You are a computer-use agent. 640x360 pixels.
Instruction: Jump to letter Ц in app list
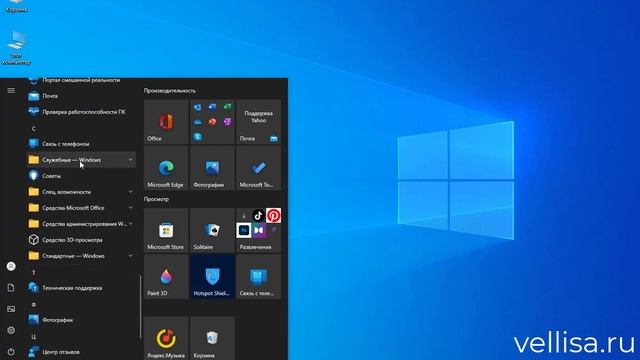coord(33,337)
